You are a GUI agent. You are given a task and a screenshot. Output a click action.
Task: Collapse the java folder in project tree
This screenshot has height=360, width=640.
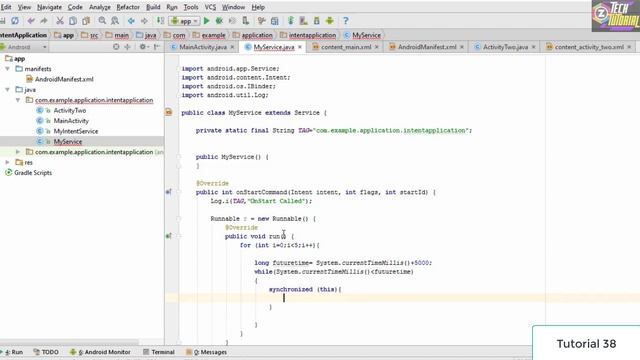(x=7, y=89)
